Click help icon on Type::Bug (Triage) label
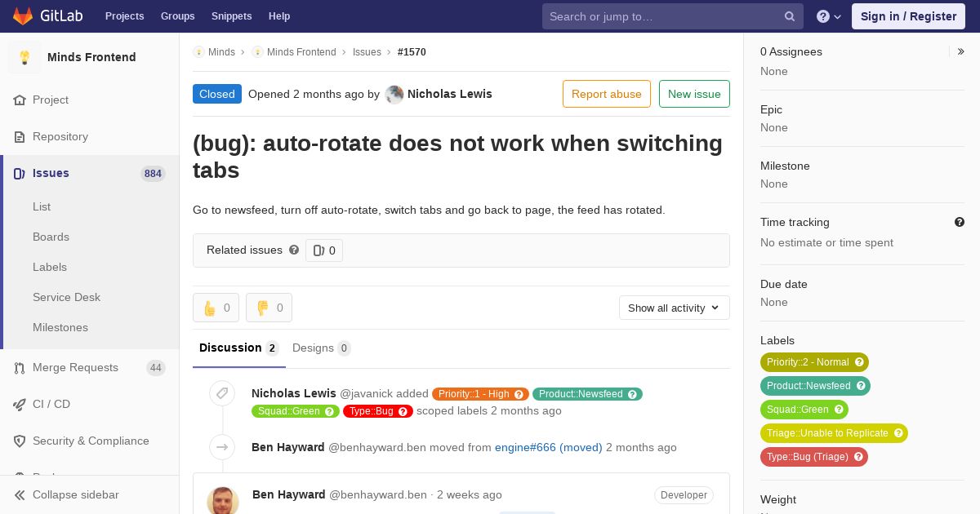Viewport: 980px width, 514px height. click(x=857, y=457)
